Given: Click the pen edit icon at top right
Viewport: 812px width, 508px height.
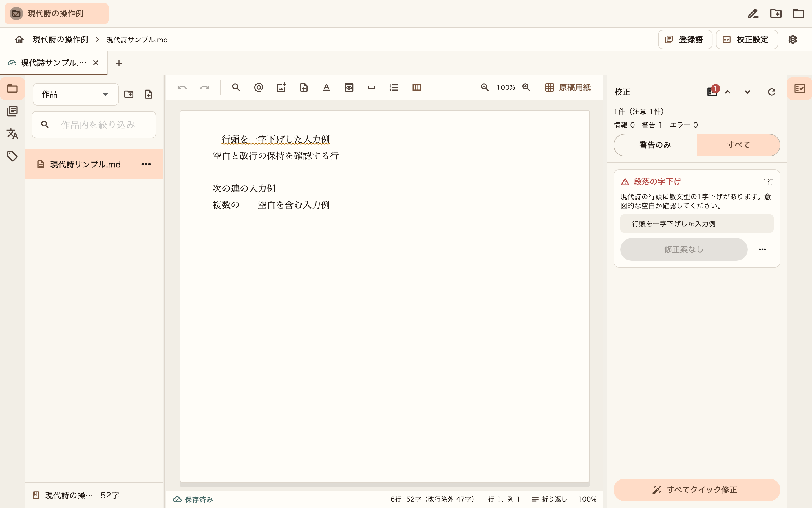Looking at the screenshot, I should tap(753, 14).
